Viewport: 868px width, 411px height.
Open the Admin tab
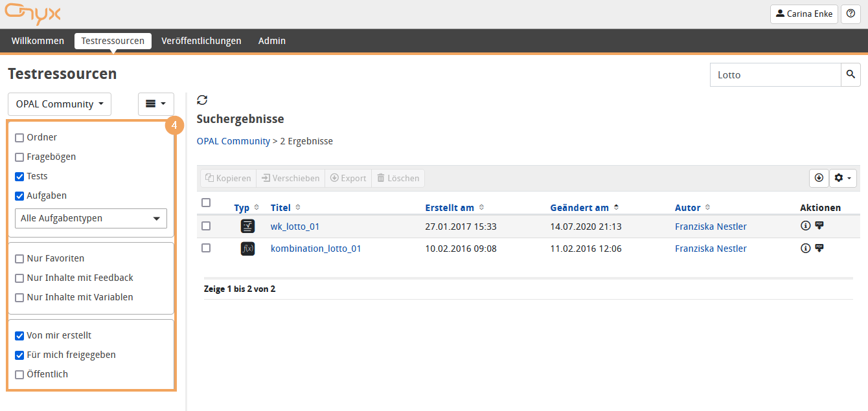[x=271, y=41]
